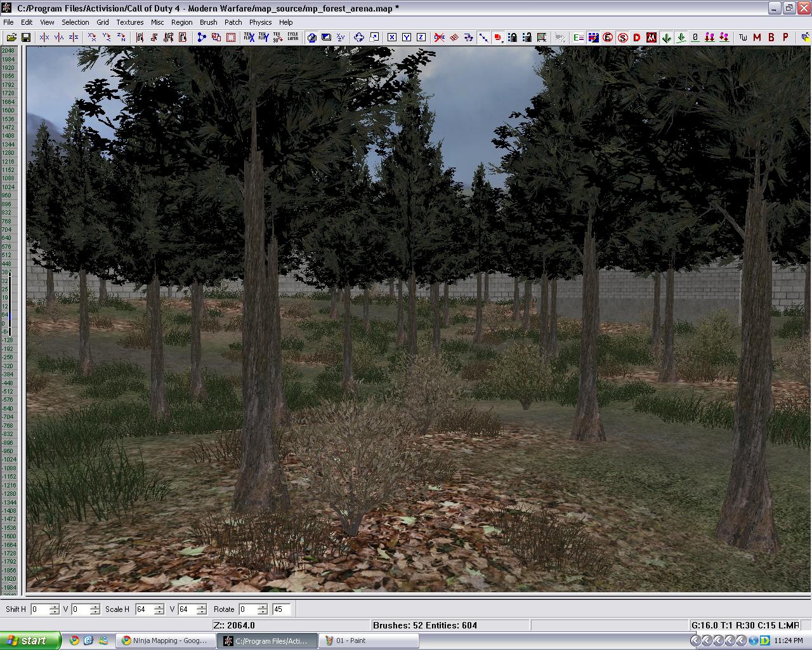Switch to 01 - Paint taskbar button
Viewport: 812px width, 650px height.
coord(368,640)
